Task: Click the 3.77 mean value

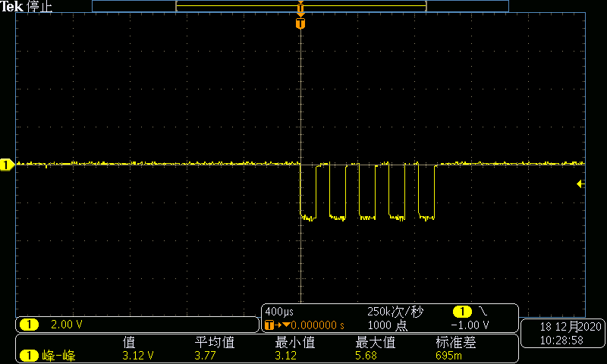Action: pyautogui.click(x=205, y=356)
